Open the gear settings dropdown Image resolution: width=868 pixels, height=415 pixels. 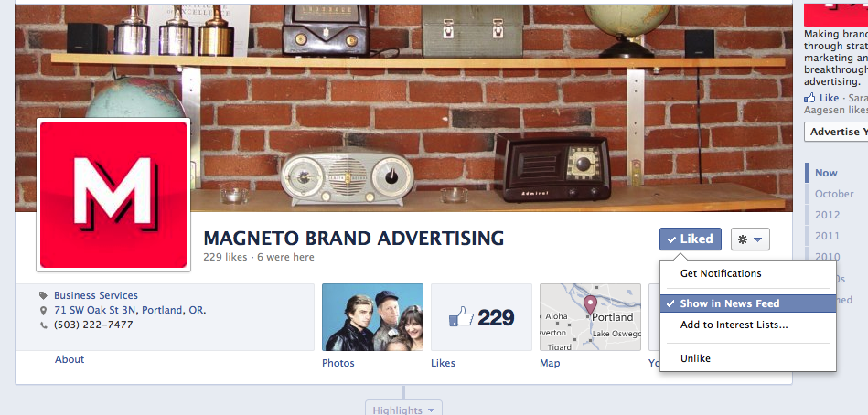click(750, 239)
